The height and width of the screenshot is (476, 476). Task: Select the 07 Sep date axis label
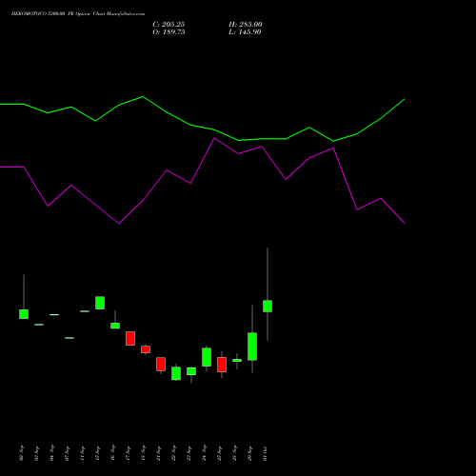tap(67, 453)
